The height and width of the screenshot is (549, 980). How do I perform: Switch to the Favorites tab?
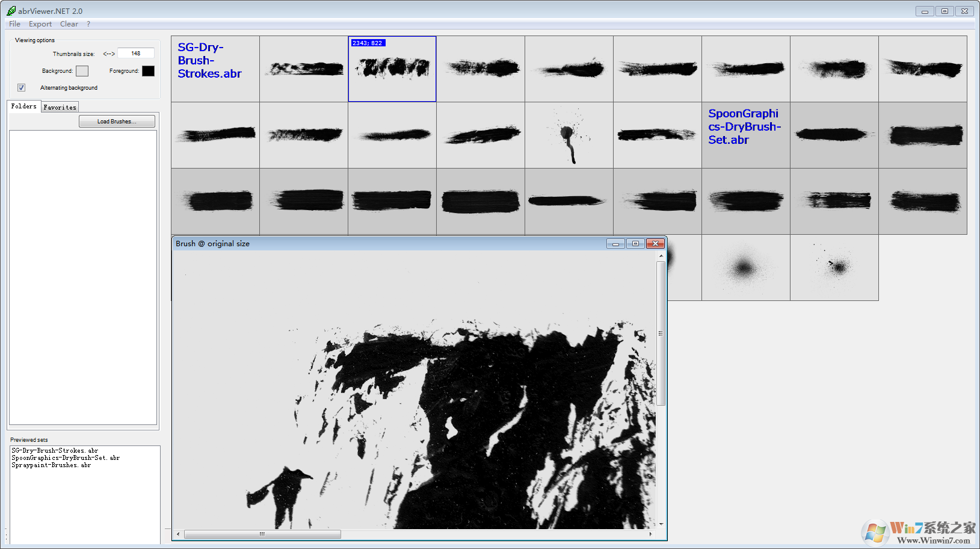click(x=60, y=107)
